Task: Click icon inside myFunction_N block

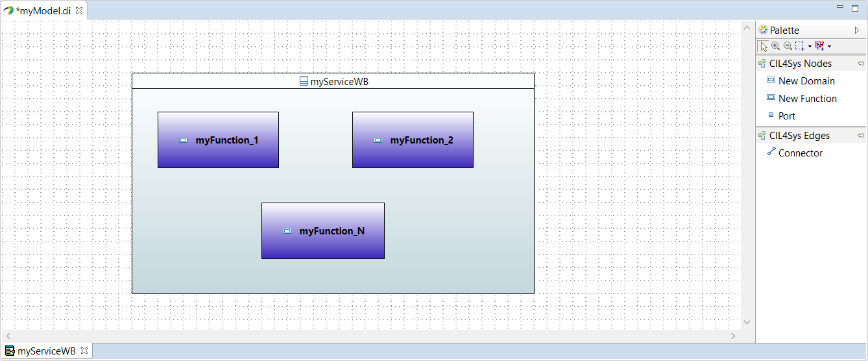Action: (287, 230)
